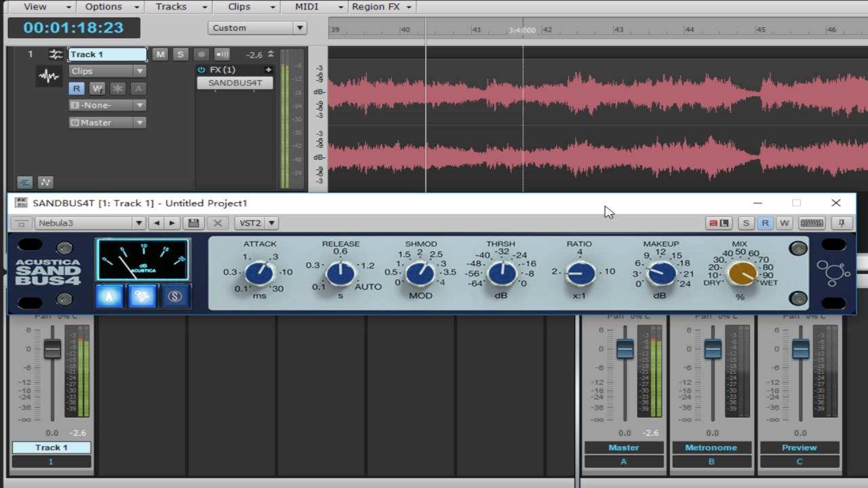This screenshot has width=868, height=488.
Task: Toggle the Track 1 FX bin power
Action: 201,70
